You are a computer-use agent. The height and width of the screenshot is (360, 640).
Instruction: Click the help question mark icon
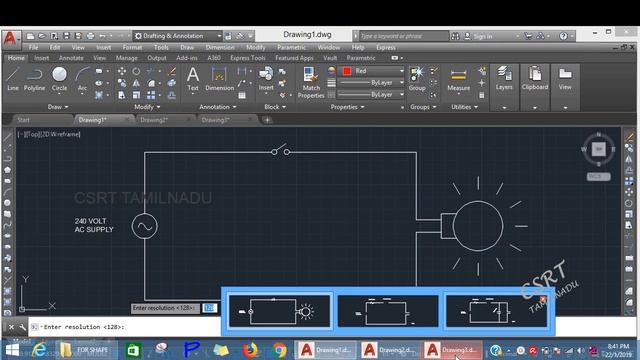pyautogui.click(x=563, y=36)
